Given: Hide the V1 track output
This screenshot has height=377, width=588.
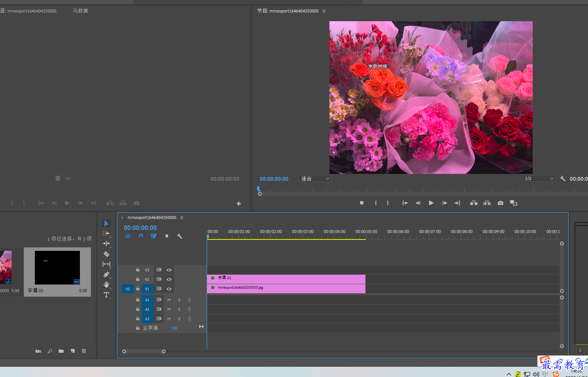Looking at the screenshot, I should [169, 289].
